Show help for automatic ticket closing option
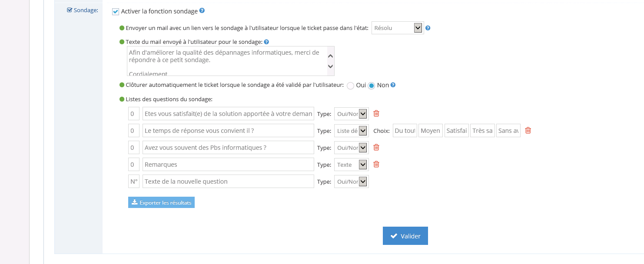This screenshot has width=644, height=264. point(393,85)
